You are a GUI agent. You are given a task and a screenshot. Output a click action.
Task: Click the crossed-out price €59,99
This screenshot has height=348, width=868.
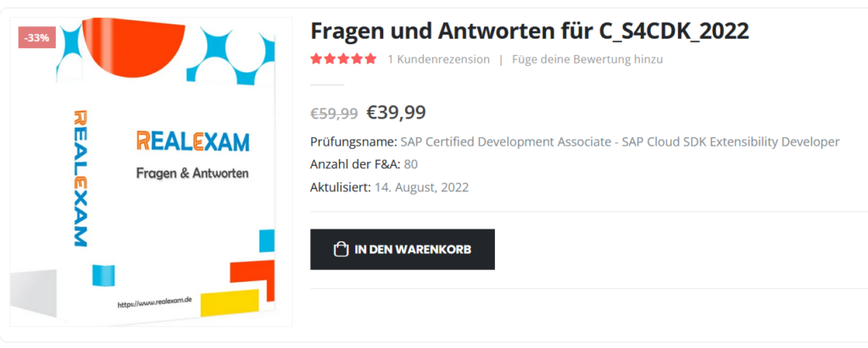click(334, 113)
